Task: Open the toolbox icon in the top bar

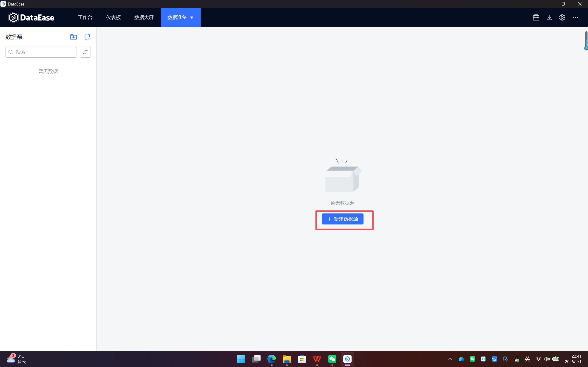Action: click(x=536, y=17)
